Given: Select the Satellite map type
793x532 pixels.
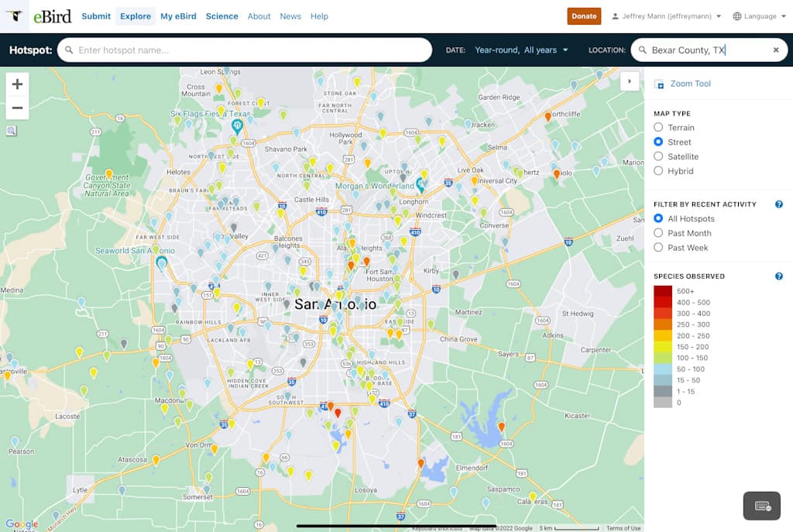Looking at the screenshot, I should click(658, 156).
